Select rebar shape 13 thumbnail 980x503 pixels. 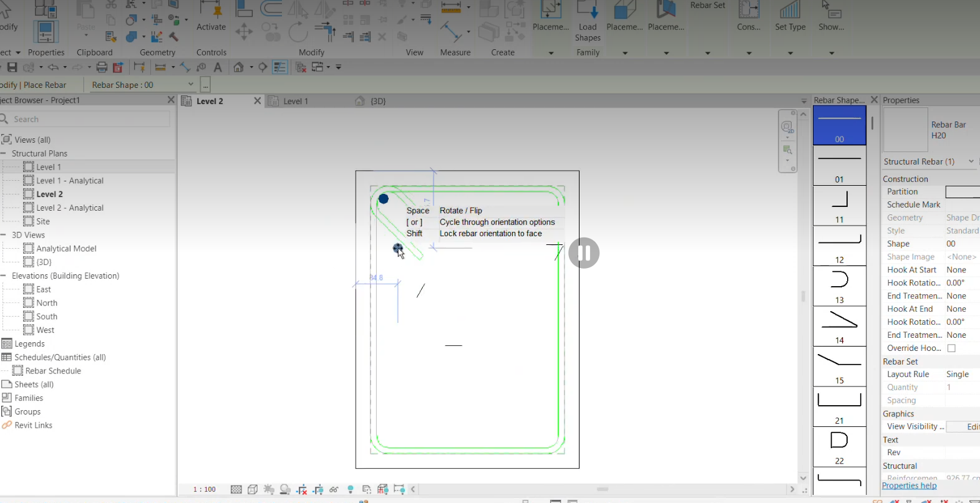point(839,286)
